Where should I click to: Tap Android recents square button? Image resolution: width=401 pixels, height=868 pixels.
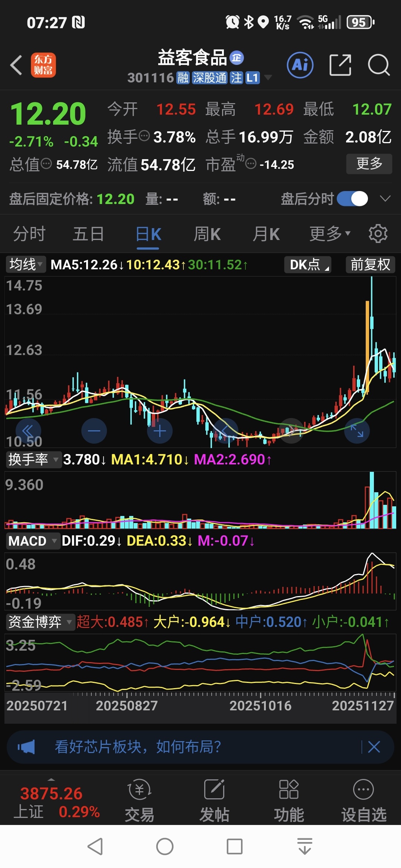pos(235,847)
